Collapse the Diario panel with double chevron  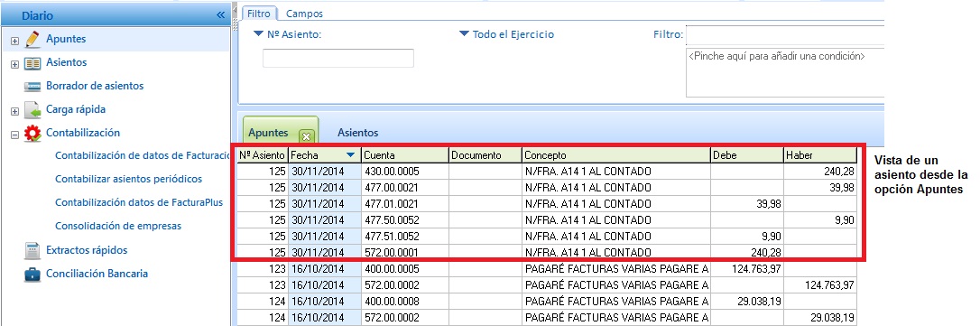point(220,15)
